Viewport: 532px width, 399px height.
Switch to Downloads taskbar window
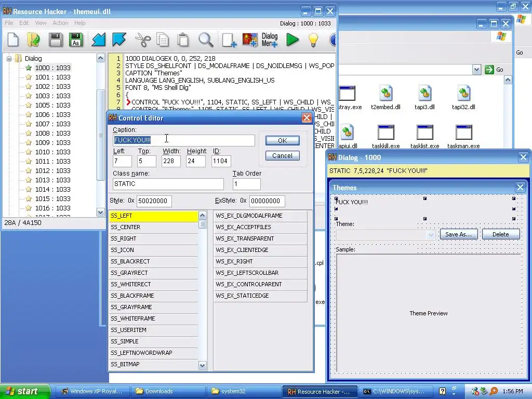[168, 391]
